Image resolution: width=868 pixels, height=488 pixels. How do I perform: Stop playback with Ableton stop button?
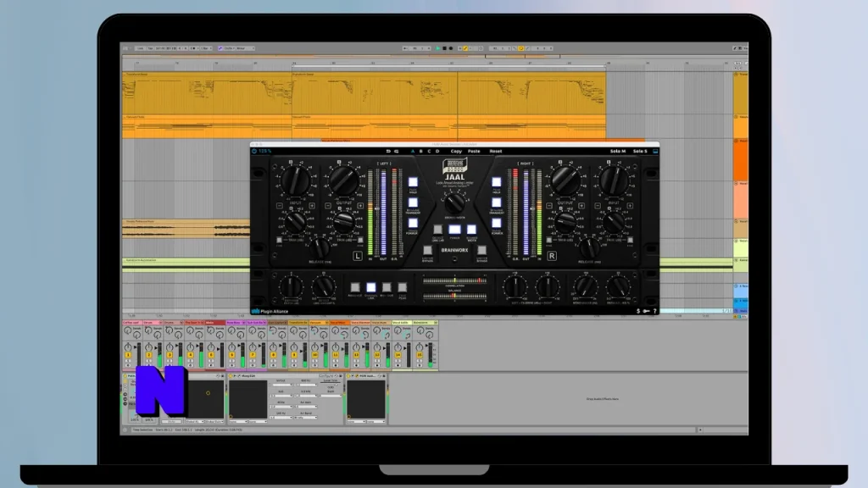444,48
